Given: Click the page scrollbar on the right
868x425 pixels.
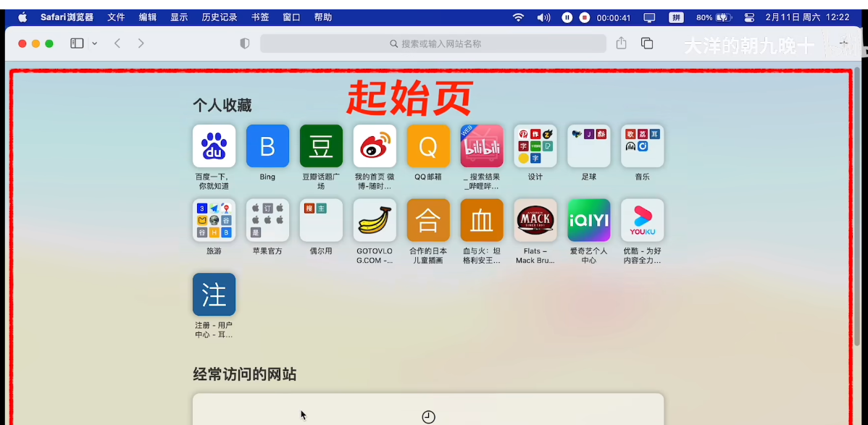Looking at the screenshot, I should pyautogui.click(x=857, y=208).
